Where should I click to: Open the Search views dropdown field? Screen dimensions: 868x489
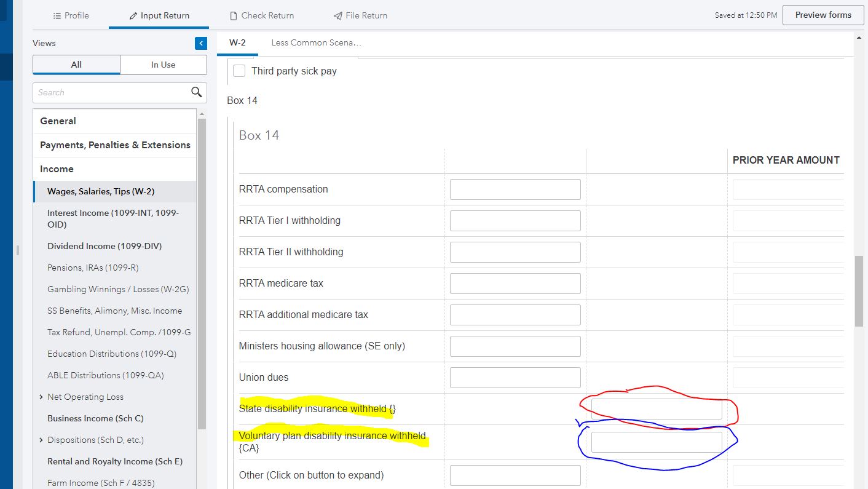point(111,92)
